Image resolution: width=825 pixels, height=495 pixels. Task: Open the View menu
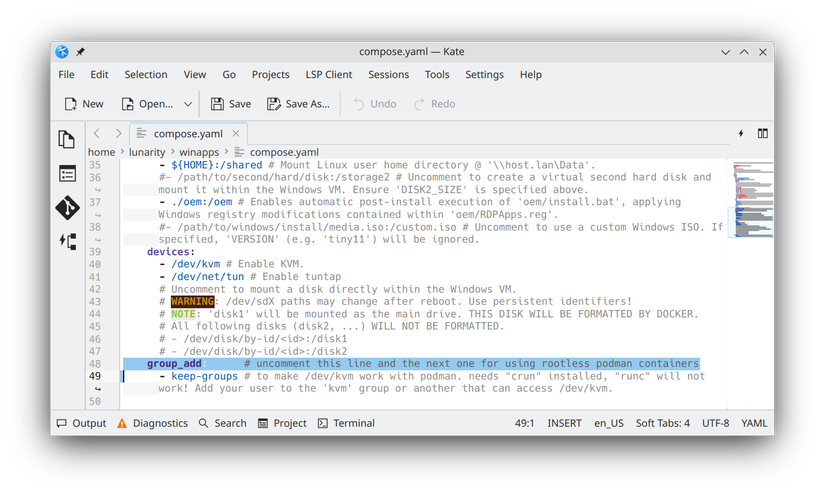pos(195,75)
